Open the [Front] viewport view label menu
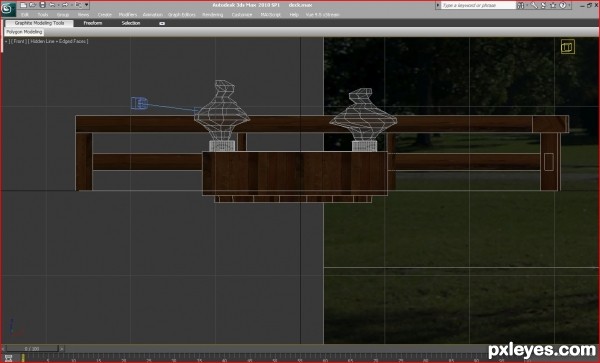This screenshot has width=600, height=363. [x=19, y=41]
